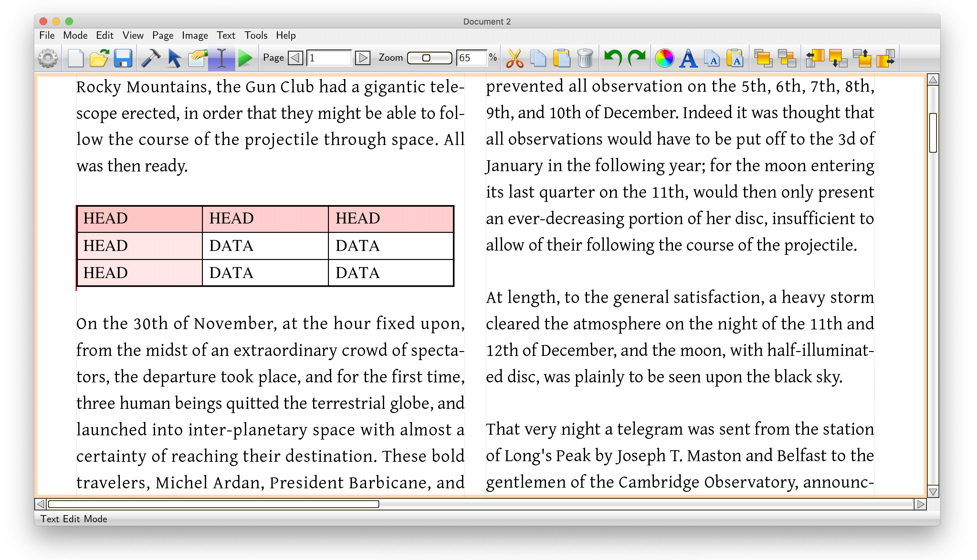
Task: Click the page number input field
Action: pyautogui.click(x=329, y=58)
